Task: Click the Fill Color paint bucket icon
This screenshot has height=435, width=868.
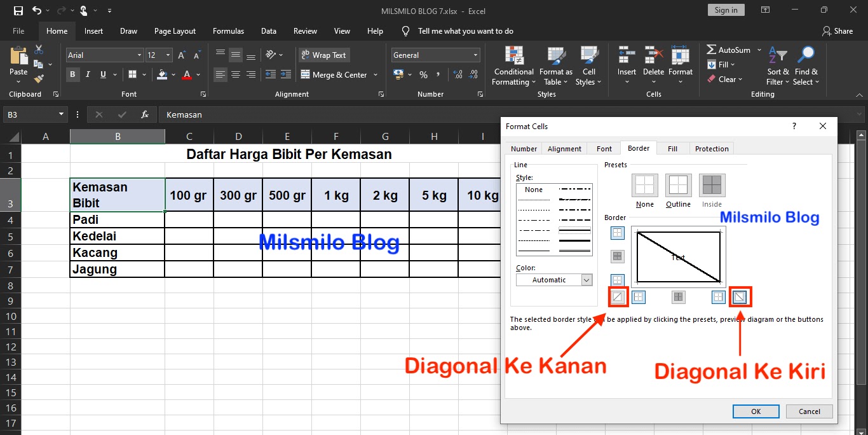Action: click(162, 74)
